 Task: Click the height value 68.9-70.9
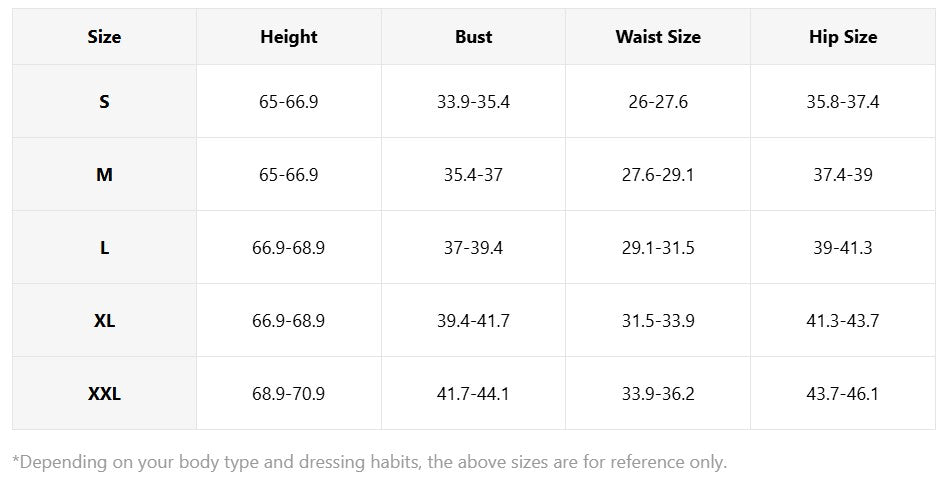tap(288, 394)
